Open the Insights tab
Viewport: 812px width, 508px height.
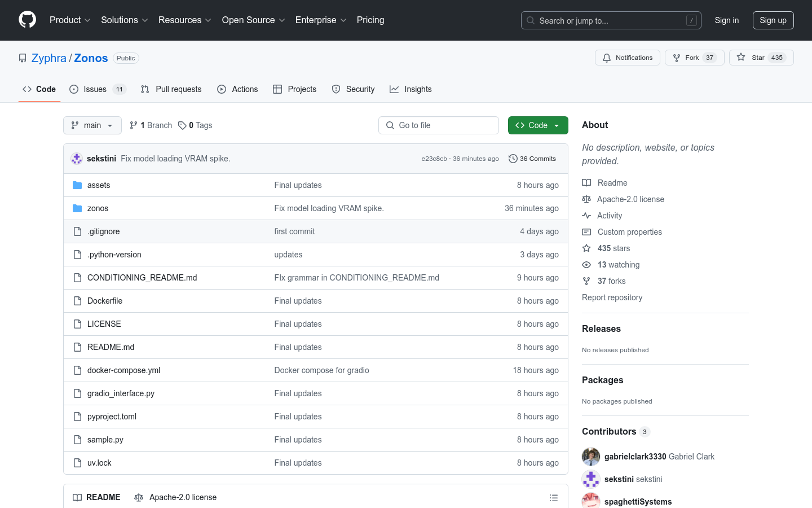tap(411, 89)
